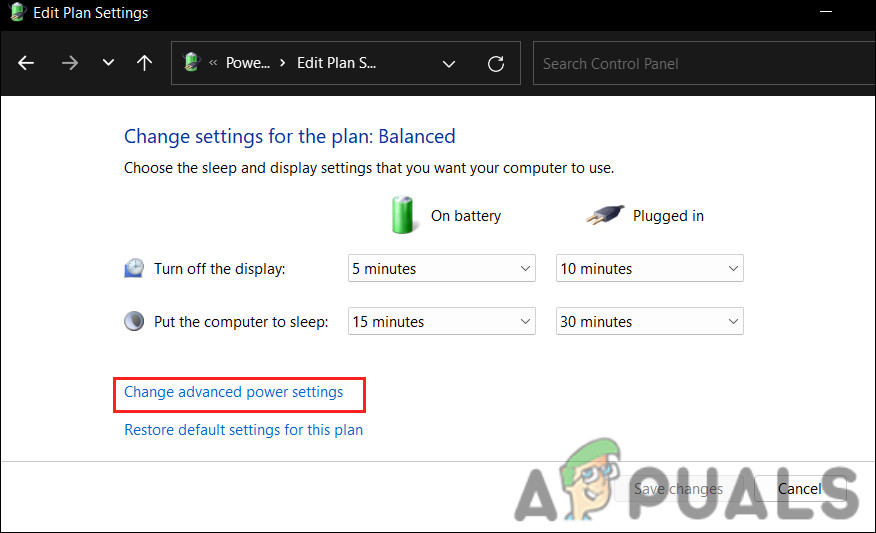Click Restore default settings for this plan

(x=244, y=430)
